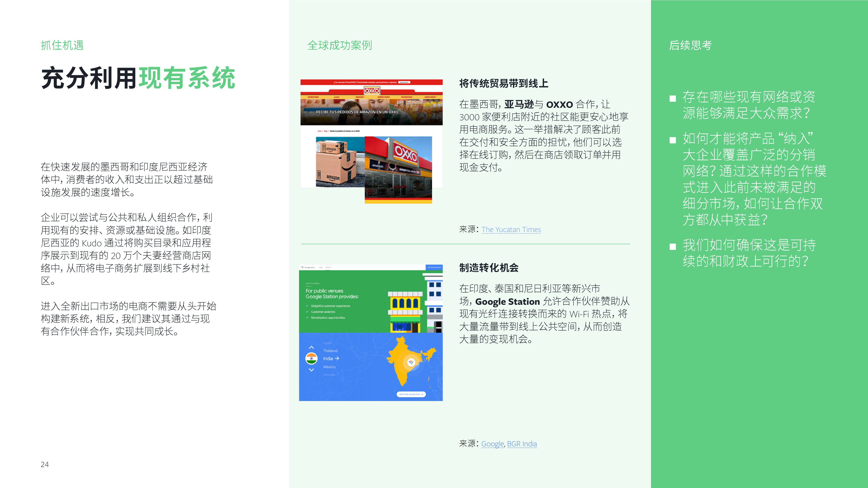Screen dimensions: 868x488
Task: Click the arrow next to India
Action: (337, 358)
